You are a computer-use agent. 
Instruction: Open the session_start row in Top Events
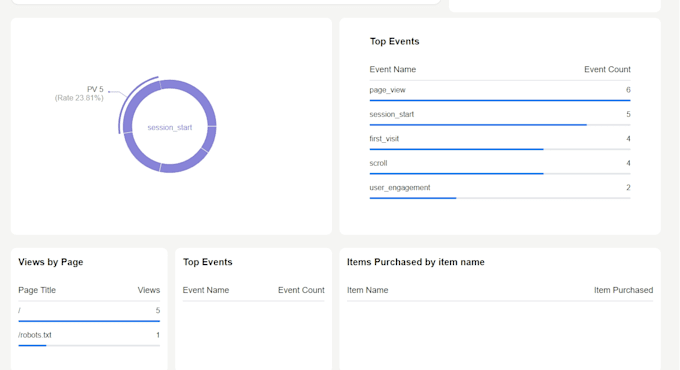(500, 115)
